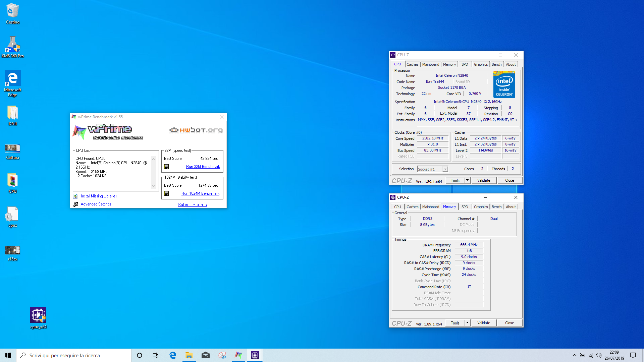The image size is (644, 362).
Task: Open the SPD tab in top CPU-Z window
Action: tap(465, 64)
